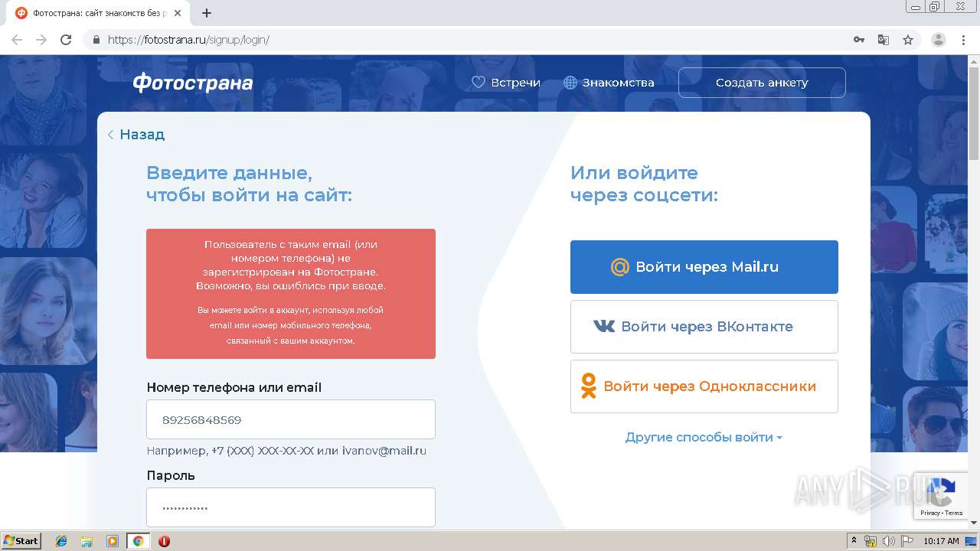
Task: Click the VK logo icon
Action: [604, 327]
